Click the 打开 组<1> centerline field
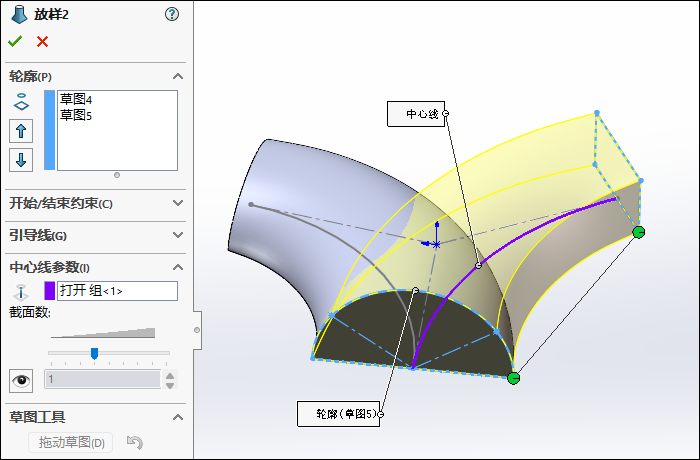Image resolution: width=700 pixels, height=460 pixels. coord(117,291)
